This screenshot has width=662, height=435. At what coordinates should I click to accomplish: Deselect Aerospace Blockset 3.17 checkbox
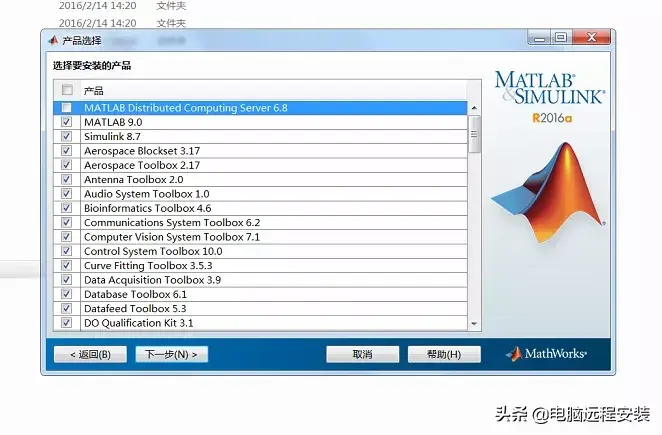point(67,151)
